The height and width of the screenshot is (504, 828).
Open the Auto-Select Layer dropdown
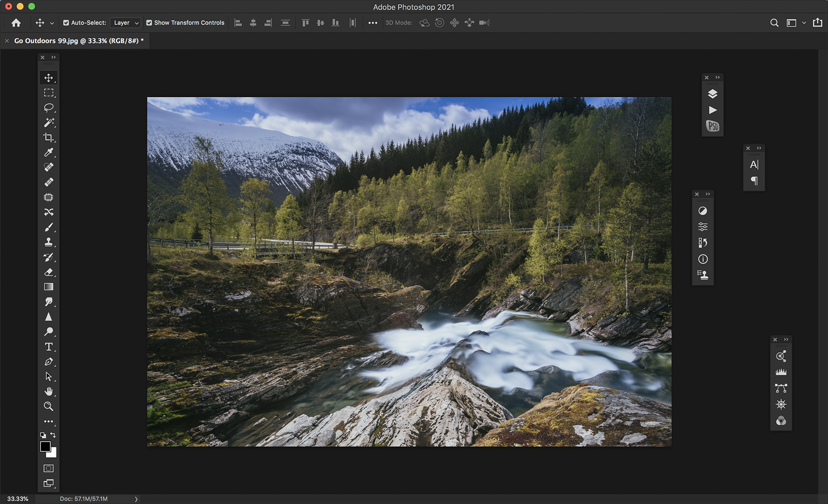(x=126, y=23)
